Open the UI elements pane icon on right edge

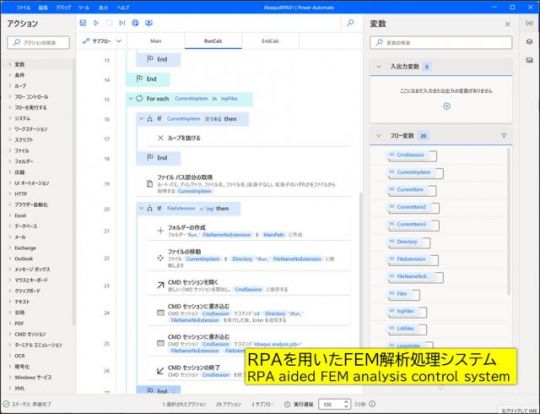[x=529, y=42]
